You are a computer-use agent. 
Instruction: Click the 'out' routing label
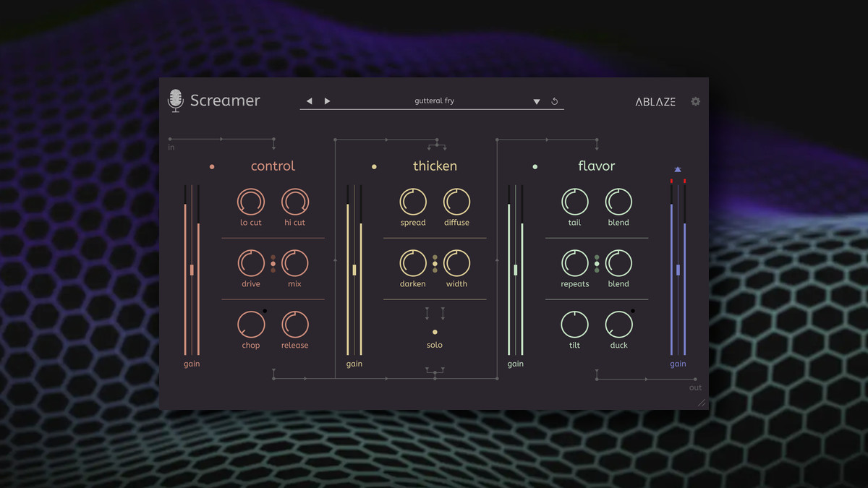(695, 388)
